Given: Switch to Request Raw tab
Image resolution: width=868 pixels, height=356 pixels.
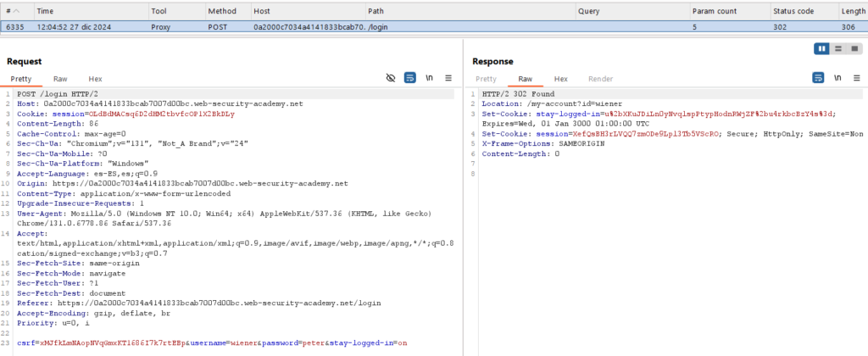Looking at the screenshot, I should coord(60,79).
